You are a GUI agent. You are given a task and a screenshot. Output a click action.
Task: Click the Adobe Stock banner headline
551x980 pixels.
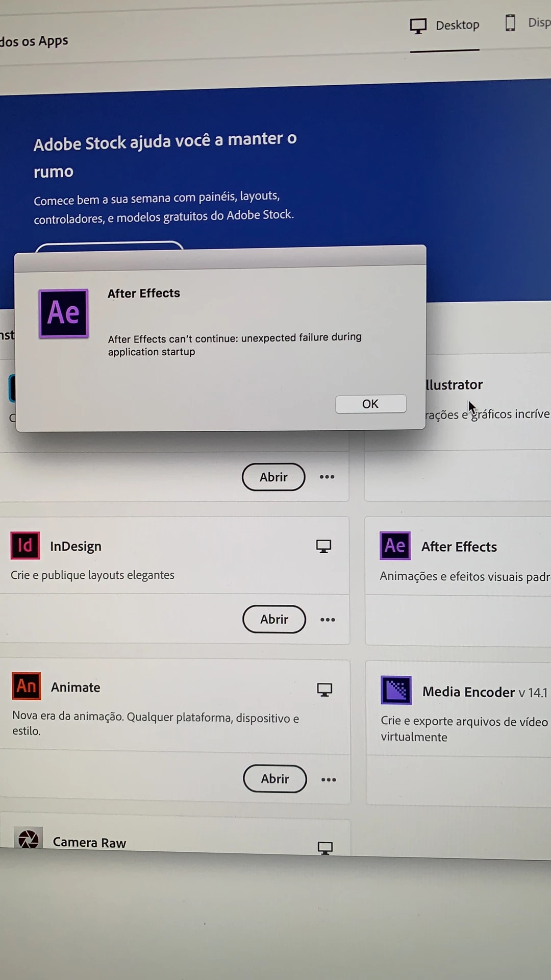(165, 156)
